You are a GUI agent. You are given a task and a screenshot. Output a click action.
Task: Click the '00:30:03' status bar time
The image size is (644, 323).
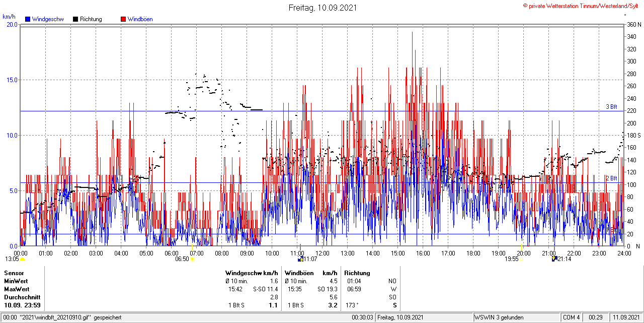[x=363, y=317]
